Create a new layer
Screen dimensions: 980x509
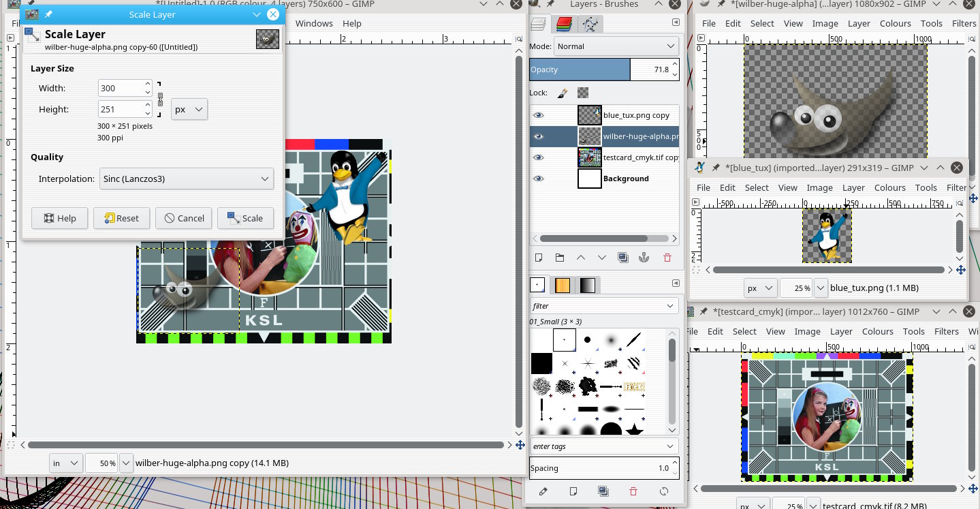point(539,258)
